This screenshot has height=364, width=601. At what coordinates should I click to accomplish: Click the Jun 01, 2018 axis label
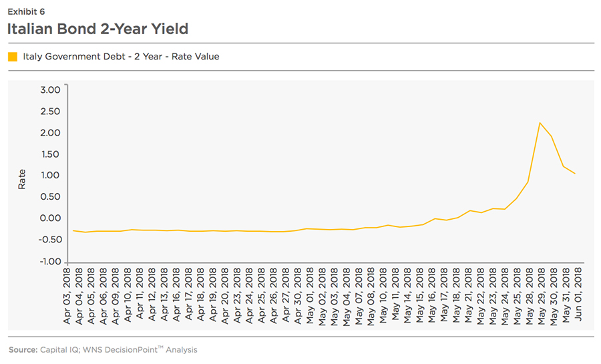click(x=578, y=295)
